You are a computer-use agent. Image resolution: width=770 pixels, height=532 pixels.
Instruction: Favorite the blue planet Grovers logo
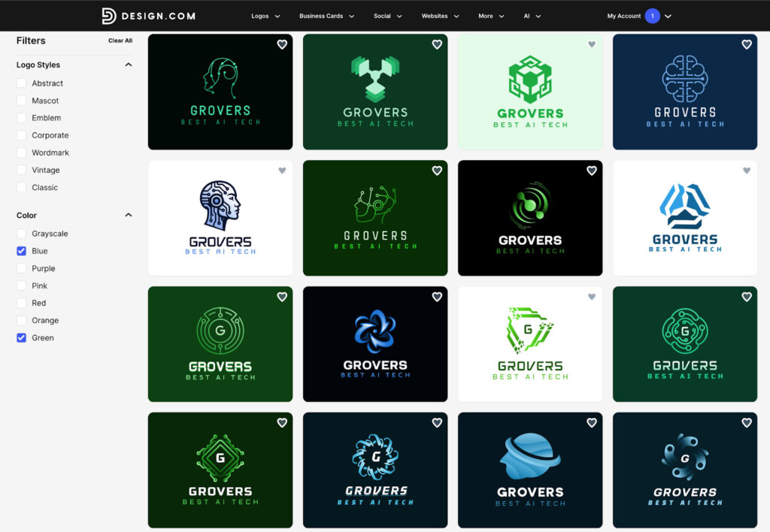point(592,423)
